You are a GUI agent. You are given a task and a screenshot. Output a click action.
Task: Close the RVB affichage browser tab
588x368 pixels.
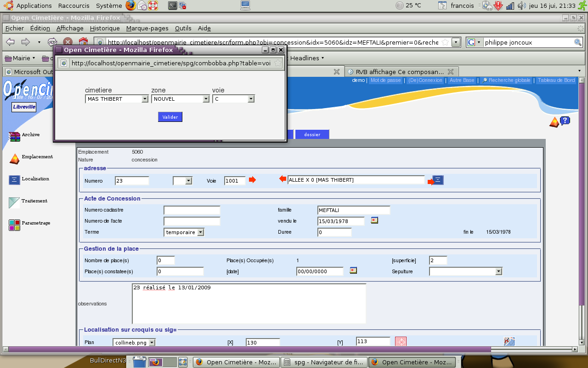[451, 72]
